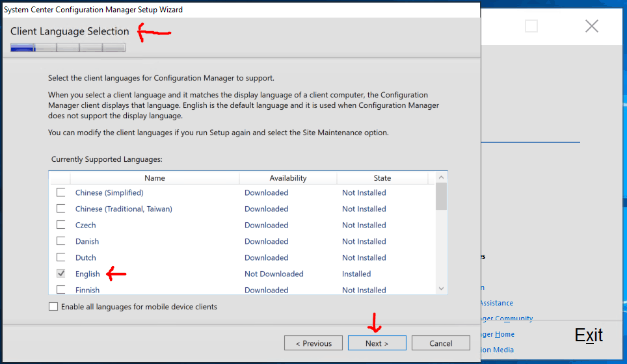Select the 'English' language name

coord(88,274)
